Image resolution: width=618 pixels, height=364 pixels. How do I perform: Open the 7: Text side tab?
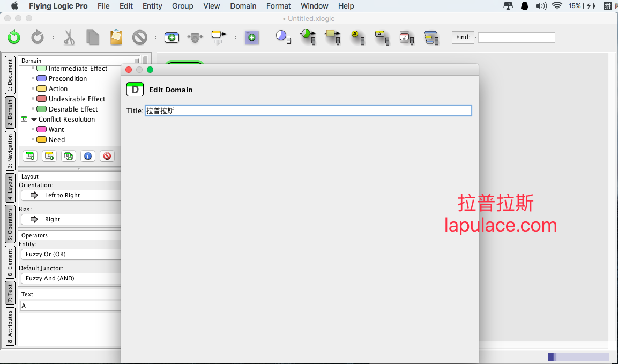click(x=10, y=293)
